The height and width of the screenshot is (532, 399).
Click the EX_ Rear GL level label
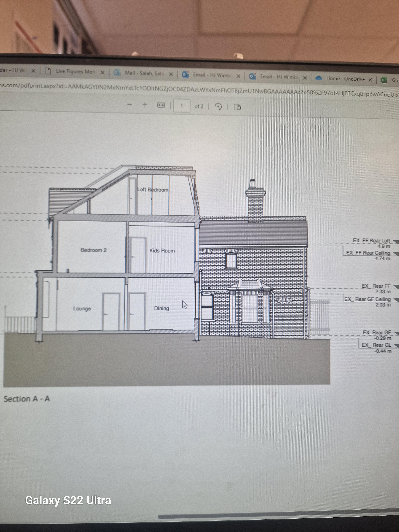coord(376,345)
